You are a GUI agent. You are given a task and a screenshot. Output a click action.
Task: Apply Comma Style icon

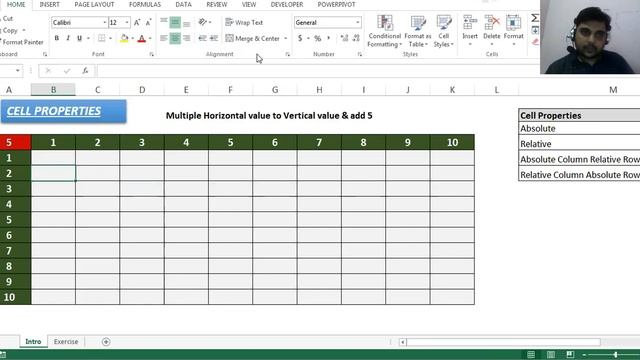tap(329, 38)
